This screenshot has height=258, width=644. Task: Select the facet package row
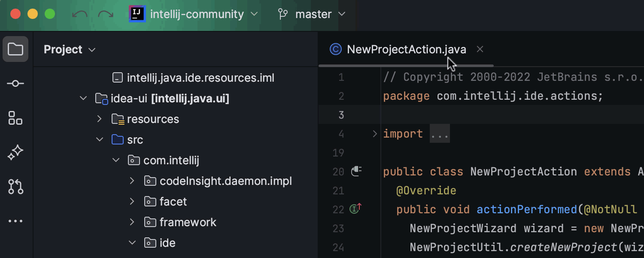[176, 202]
